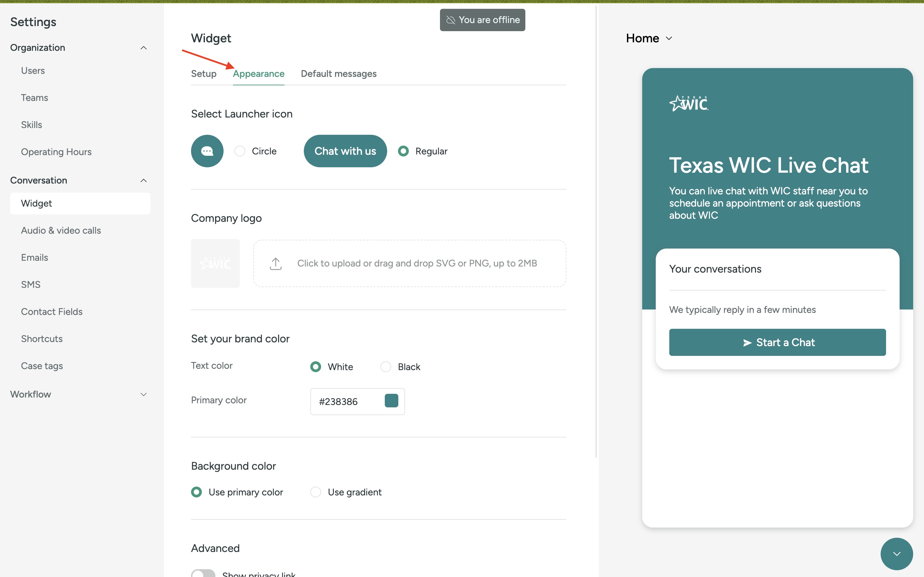Screen dimensions: 924x577
Task: Click the Texas WIC Live Chat heading
Action: [x=769, y=165]
